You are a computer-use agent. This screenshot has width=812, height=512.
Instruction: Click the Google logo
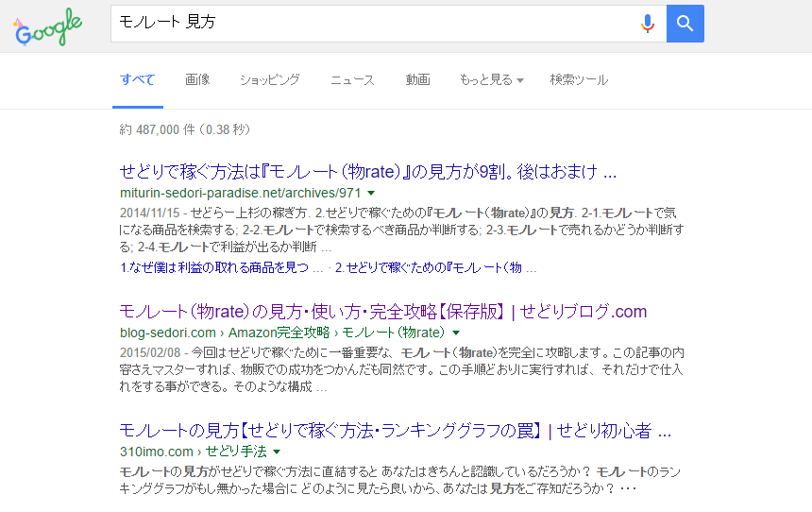(x=47, y=27)
